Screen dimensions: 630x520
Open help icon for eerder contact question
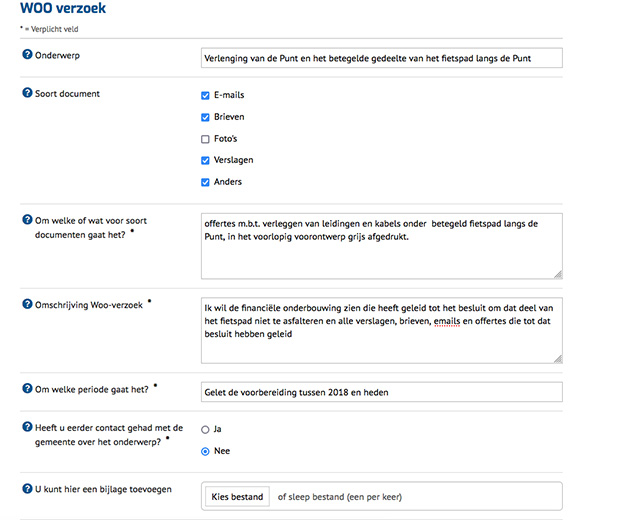(27, 426)
